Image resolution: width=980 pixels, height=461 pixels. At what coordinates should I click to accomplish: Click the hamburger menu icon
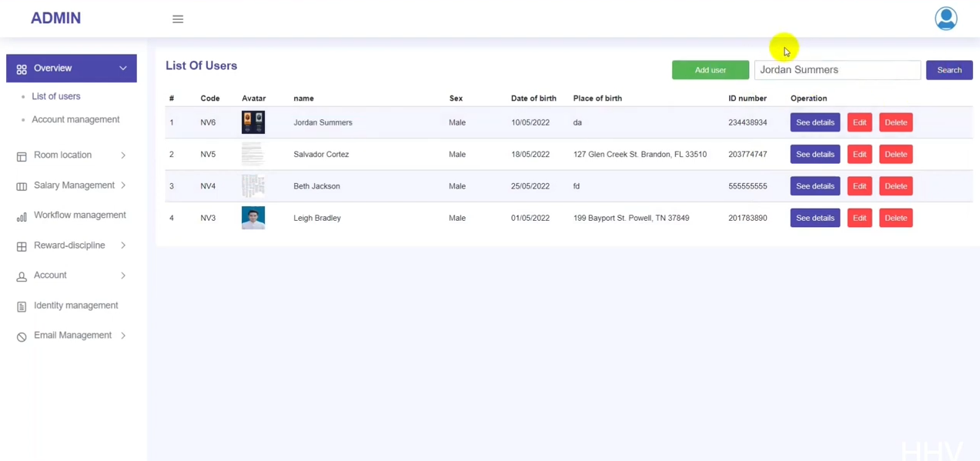click(178, 19)
